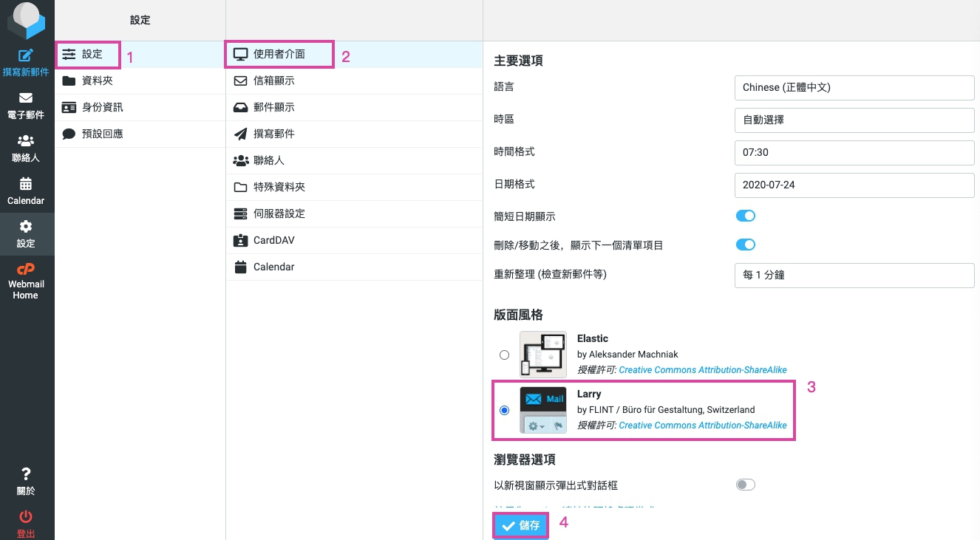Viewport: 980px width, 540px height.
Task: Open 聯絡人 contacts icon in sidebar
Action: pos(26,140)
